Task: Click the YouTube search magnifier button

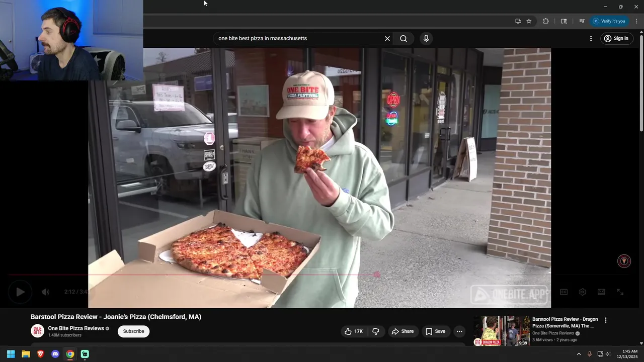Action: tap(404, 39)
